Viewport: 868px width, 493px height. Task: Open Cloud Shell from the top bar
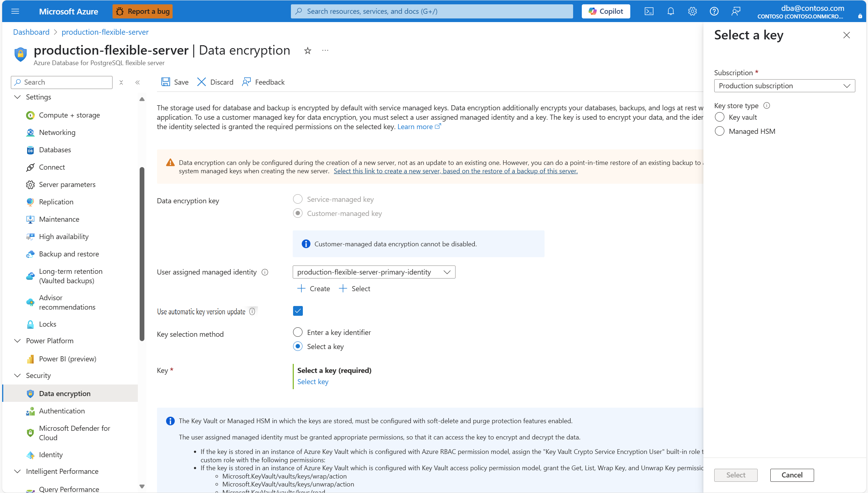649,11
